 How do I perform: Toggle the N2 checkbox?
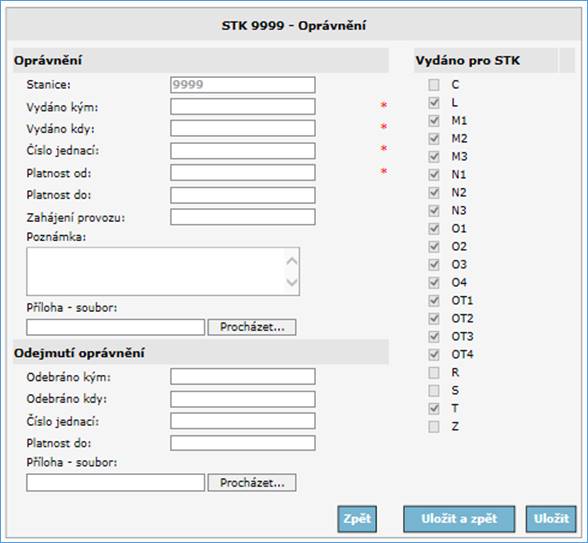point(434,193)
